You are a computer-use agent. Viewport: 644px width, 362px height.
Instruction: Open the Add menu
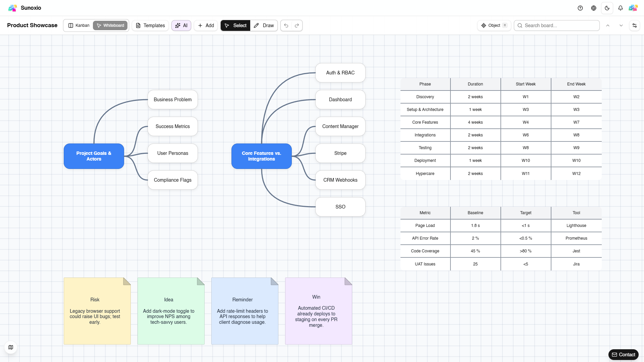tap(206, 25)
